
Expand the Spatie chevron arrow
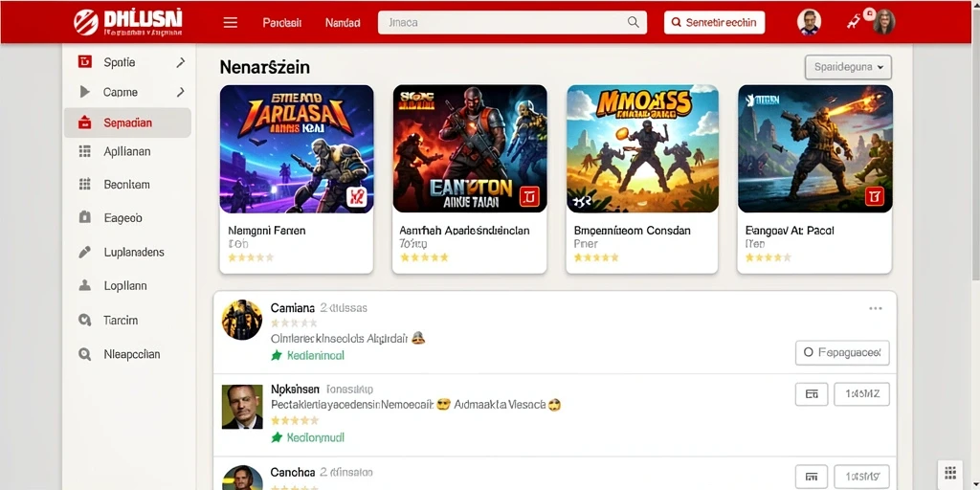[181, 62]
